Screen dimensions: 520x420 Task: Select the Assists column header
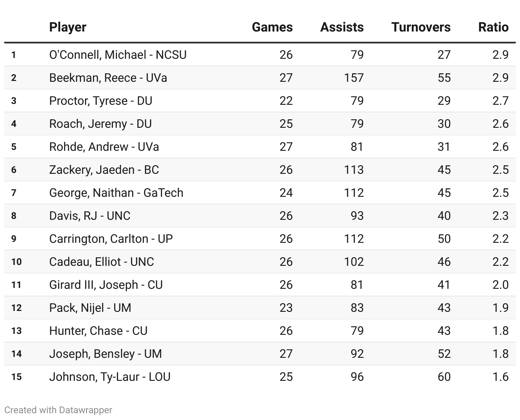(x=342, y=27)
